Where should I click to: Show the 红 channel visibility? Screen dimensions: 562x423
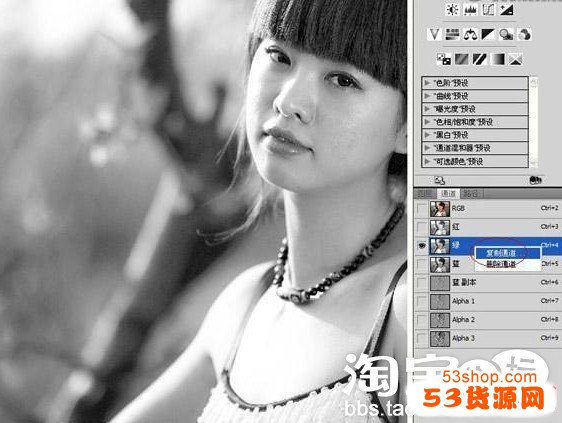(x=422, y=227)
